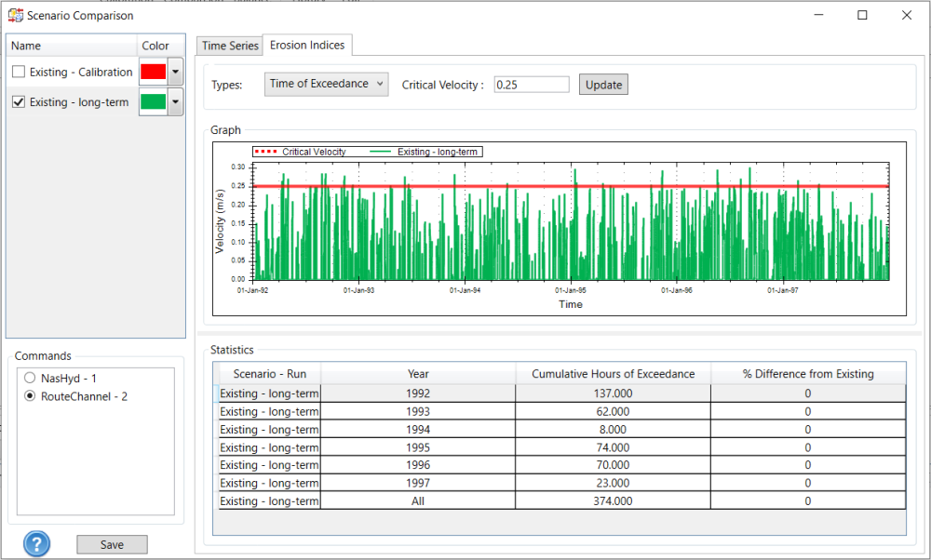931x560 pixels.
Task: Click the Save button
Action: click(x=112, y=545)
